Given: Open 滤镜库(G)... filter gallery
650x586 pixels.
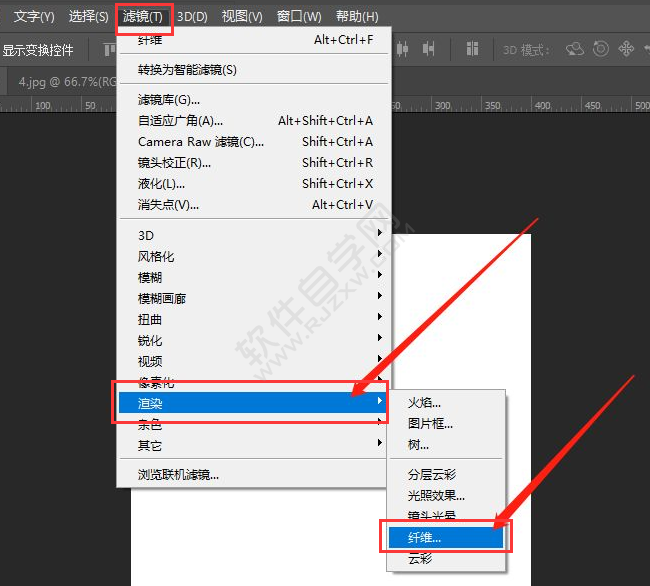Looking at the screenshot, I should point(254,100).
